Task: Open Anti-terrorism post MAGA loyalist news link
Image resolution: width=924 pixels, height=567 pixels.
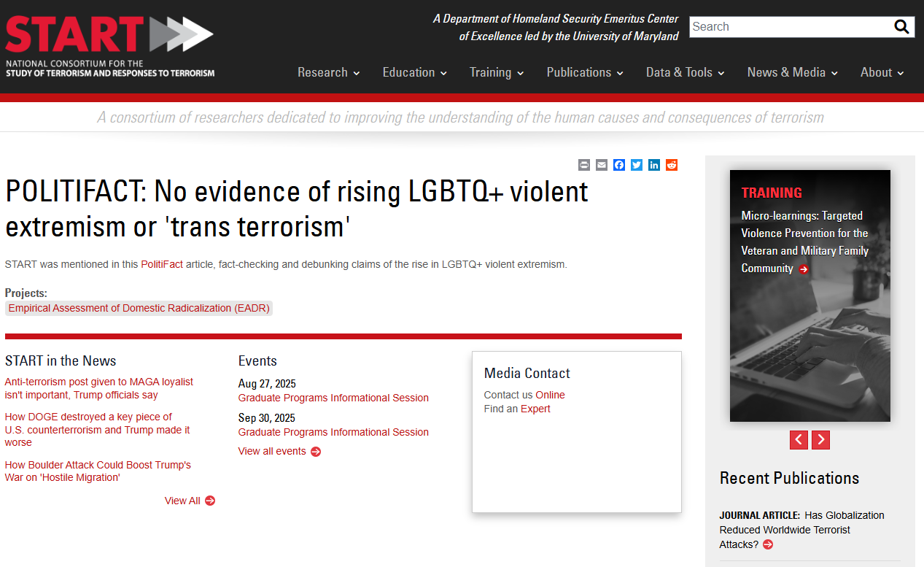Action: click(99, 388)
